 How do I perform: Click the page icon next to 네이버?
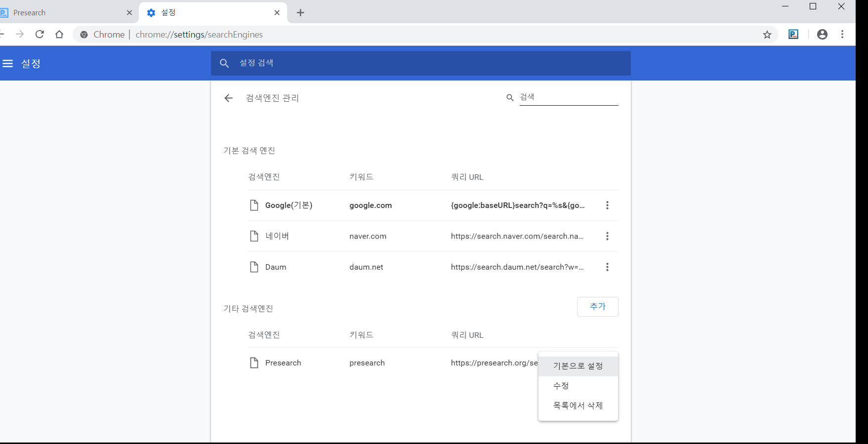click(x=254, y=236)
